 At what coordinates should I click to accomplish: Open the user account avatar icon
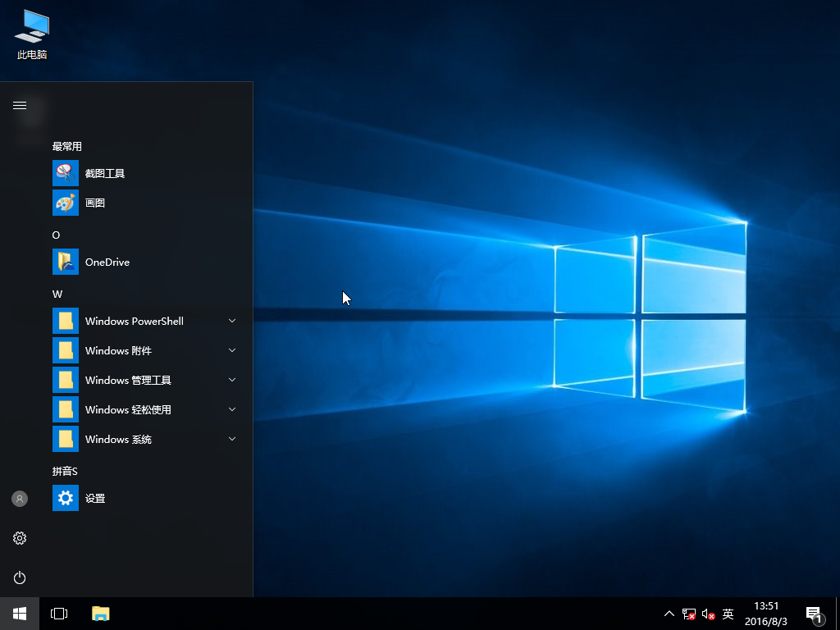20,499
